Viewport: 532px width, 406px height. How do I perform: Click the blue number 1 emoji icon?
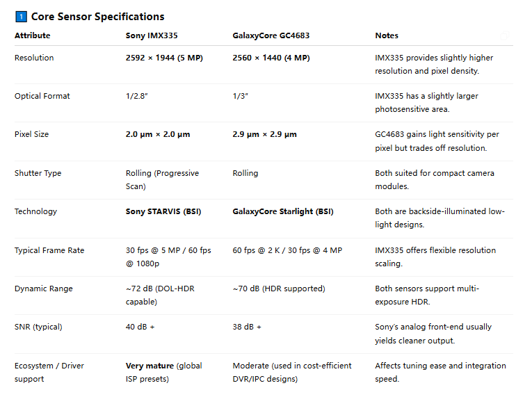[21, 17]
